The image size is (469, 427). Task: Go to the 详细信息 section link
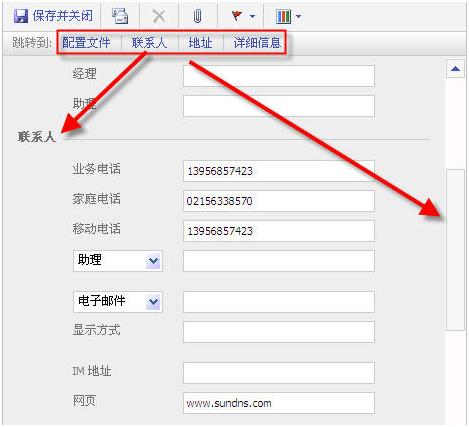pos(257,43)
